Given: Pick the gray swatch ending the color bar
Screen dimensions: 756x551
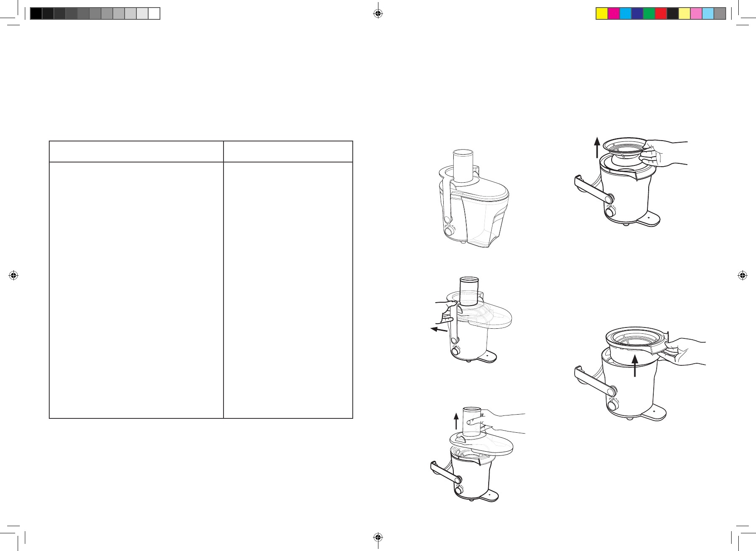Looking at the screenshot, I should 720,14.
